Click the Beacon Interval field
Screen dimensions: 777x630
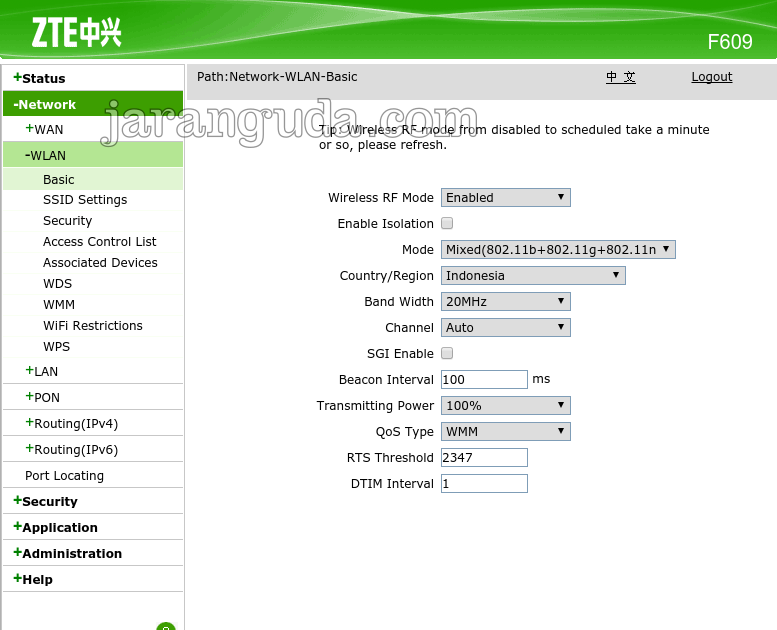tap(484, 380)
